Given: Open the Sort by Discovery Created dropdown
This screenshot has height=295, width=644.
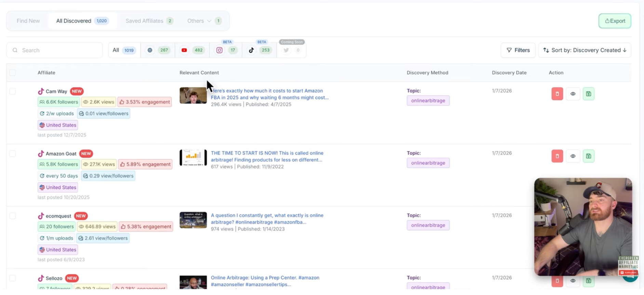Looking at the screenshot, I should (585, 50).
